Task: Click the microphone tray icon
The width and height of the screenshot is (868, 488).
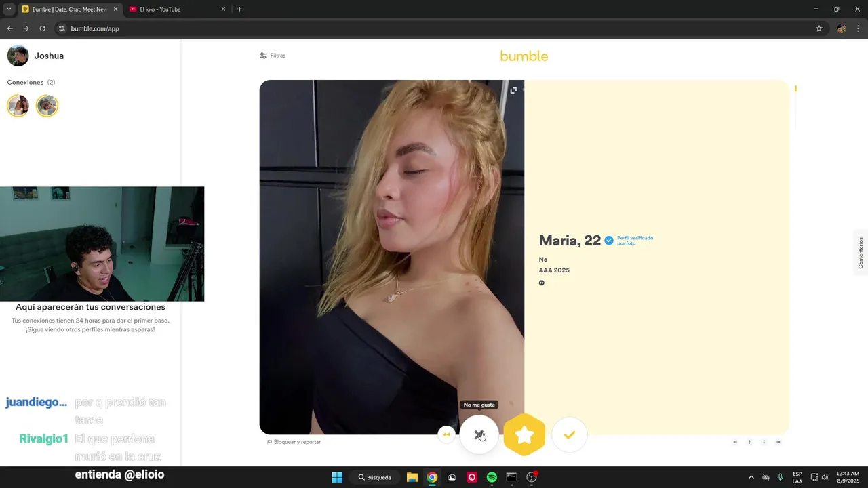Action: (x=781, y=477)
